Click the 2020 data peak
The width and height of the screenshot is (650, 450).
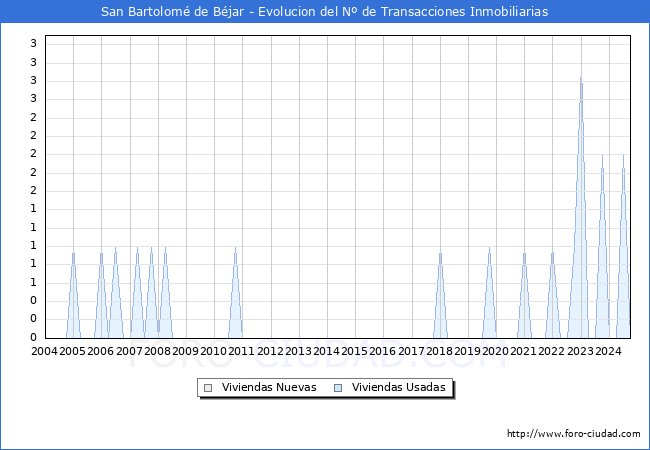coord(490,292)
